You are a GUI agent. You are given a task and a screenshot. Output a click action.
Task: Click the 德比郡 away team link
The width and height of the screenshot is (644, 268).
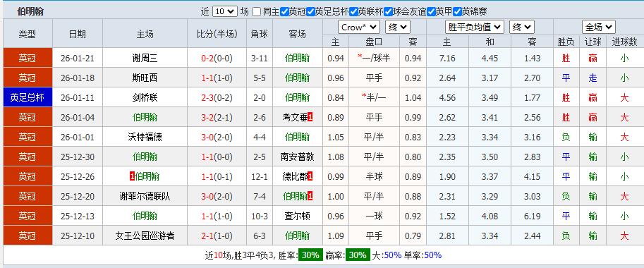[x=295, y=176]
